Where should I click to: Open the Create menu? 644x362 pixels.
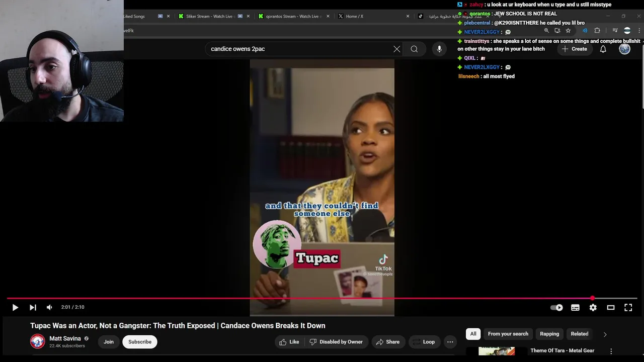[574, 49]
